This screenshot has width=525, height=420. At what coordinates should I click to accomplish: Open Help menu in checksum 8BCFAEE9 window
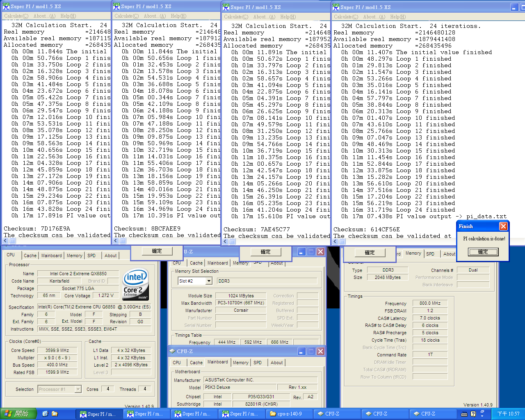tap(178, 16)
